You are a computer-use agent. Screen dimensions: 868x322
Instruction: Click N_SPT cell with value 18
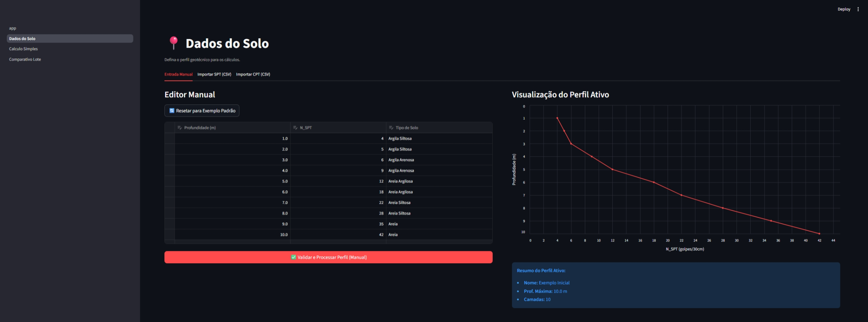pyautogui.click(x=338, y=192)
